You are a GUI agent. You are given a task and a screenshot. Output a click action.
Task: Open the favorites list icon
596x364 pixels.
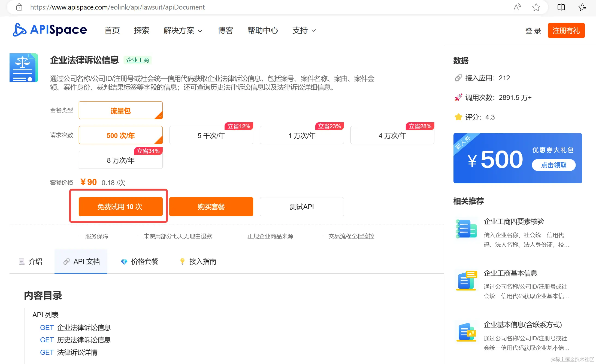pos(582,7)
